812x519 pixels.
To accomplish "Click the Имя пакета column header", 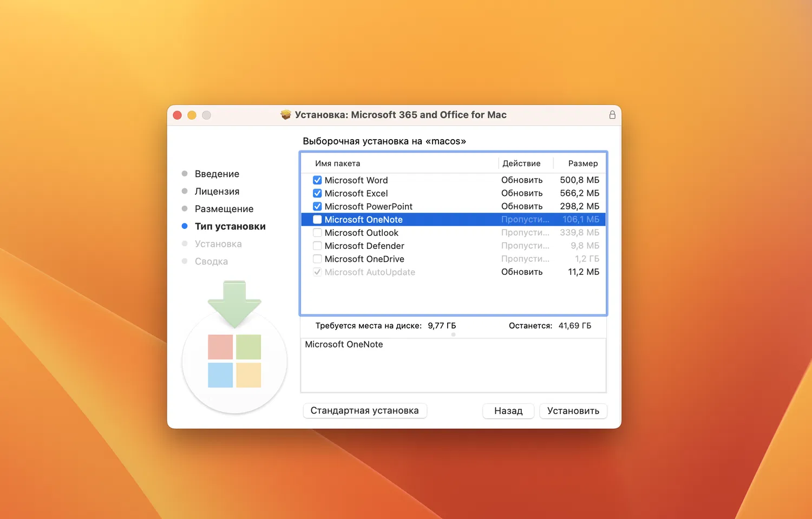I will (338, 163).
